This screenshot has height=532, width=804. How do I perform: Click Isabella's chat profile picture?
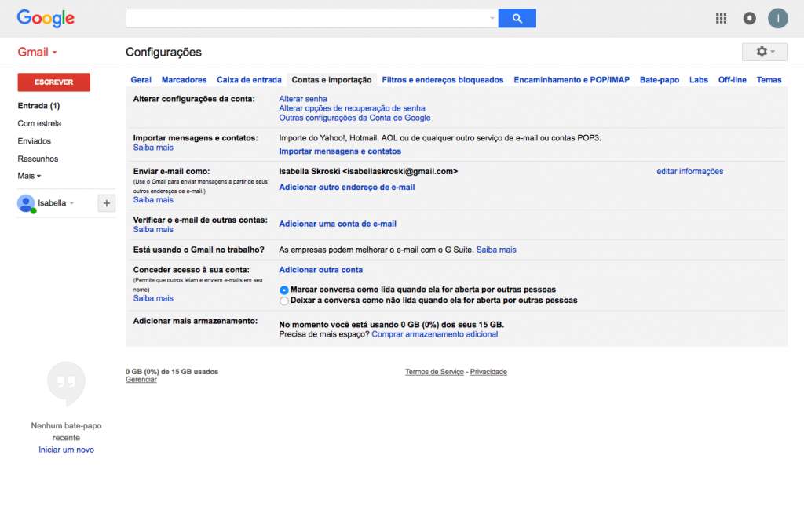coord(26,203)
